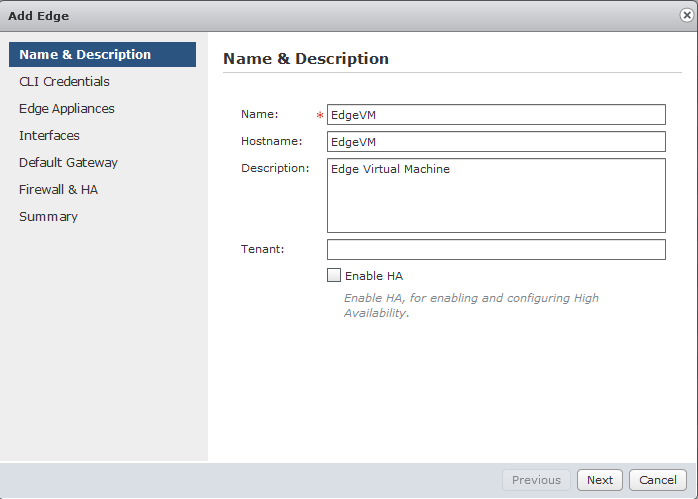698x499 pixels.
Task: Click the greyed-out Previous button
Action: click(536, 480)
